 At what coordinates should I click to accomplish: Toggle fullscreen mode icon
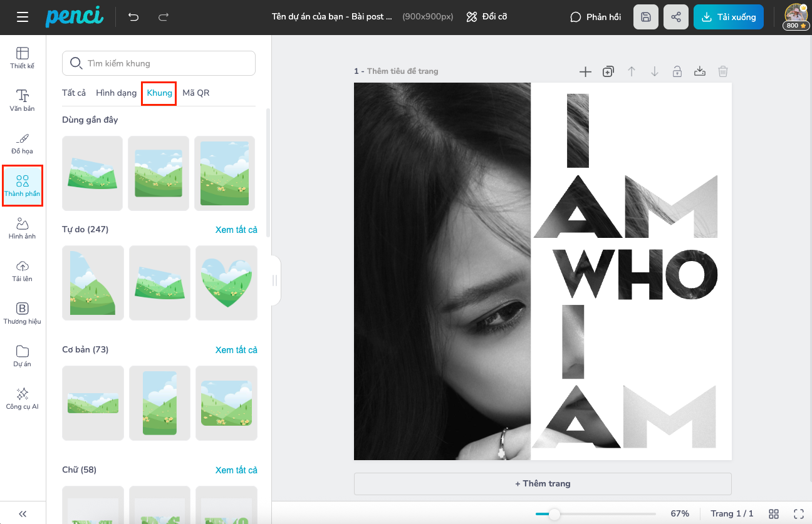[x=798, y=513]
